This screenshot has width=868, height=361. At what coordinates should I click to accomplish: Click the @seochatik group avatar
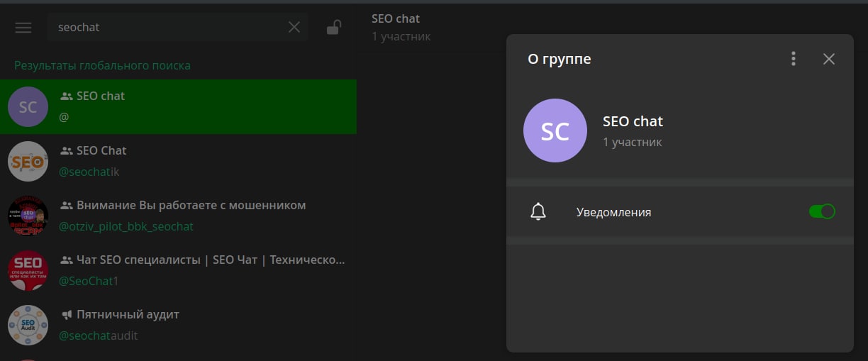pos(28,161)
